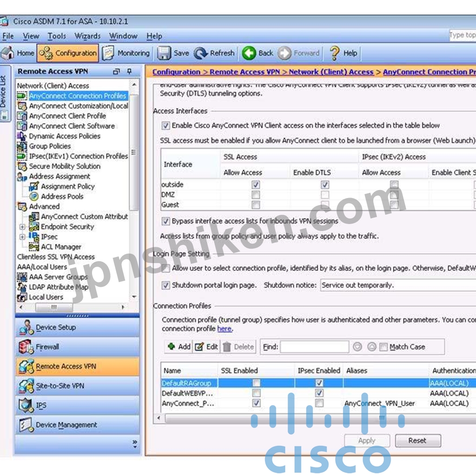This screenshot has height=475, width=476.
Task: Open Local Users
Action: point(46,297)
